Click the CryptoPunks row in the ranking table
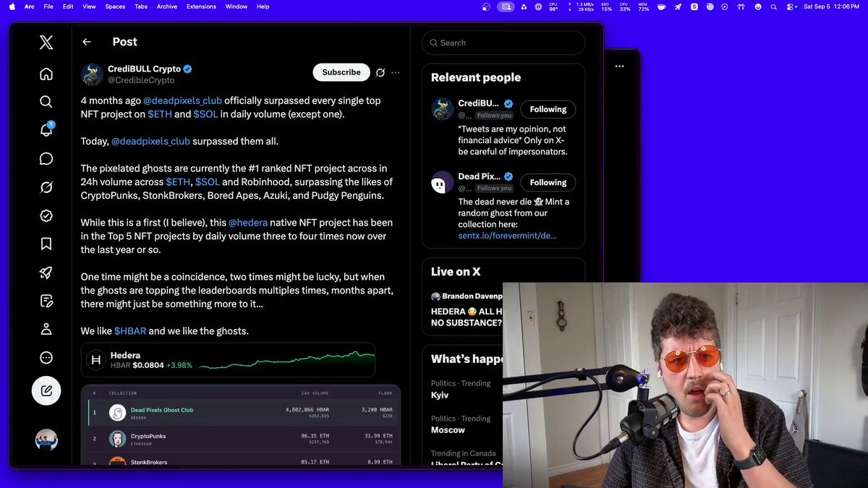This screenshot has width=868, height=488. (241, 439)
